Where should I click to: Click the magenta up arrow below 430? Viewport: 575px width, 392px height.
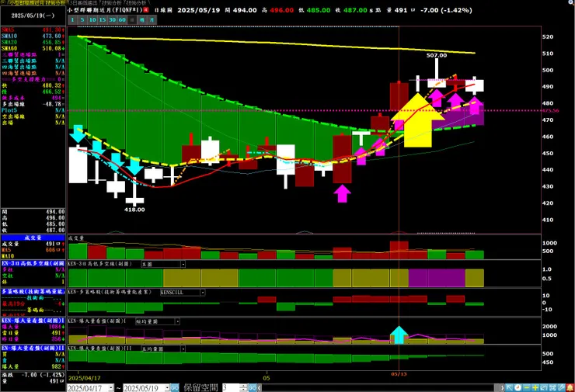pyautogui.click(x=342, y=193)
